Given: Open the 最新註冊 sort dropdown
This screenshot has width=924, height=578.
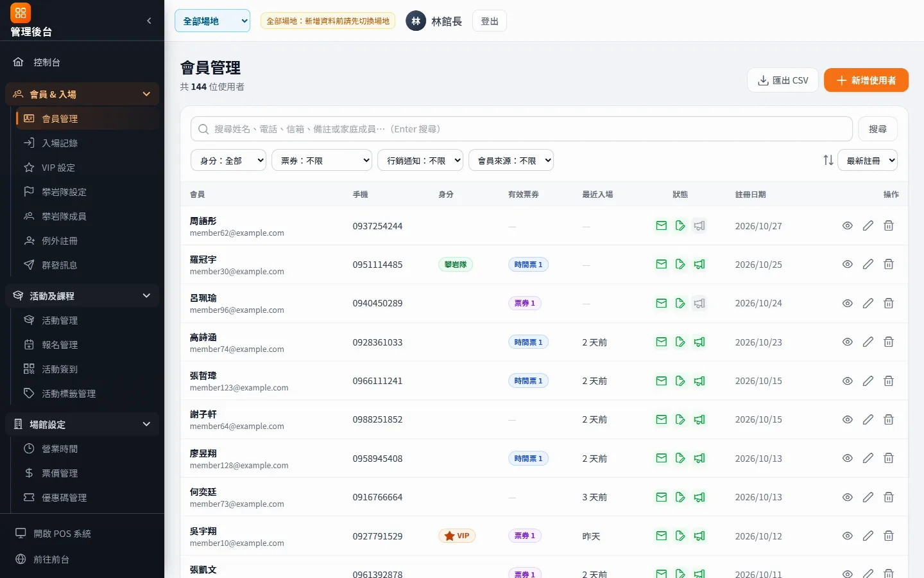Looking at the screenshot, I should coord(868,161).
